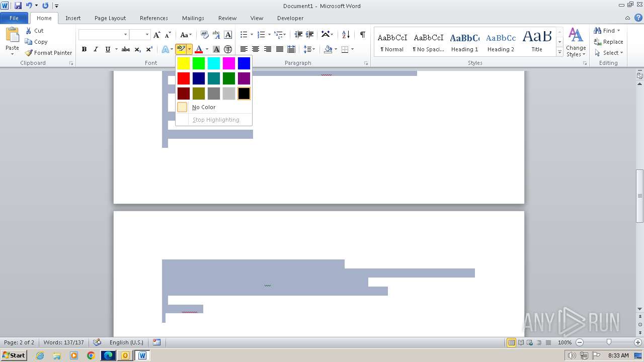Click the Bullets list icon
The width and height of the screenshot is (644, 362).
click(244, 35)
